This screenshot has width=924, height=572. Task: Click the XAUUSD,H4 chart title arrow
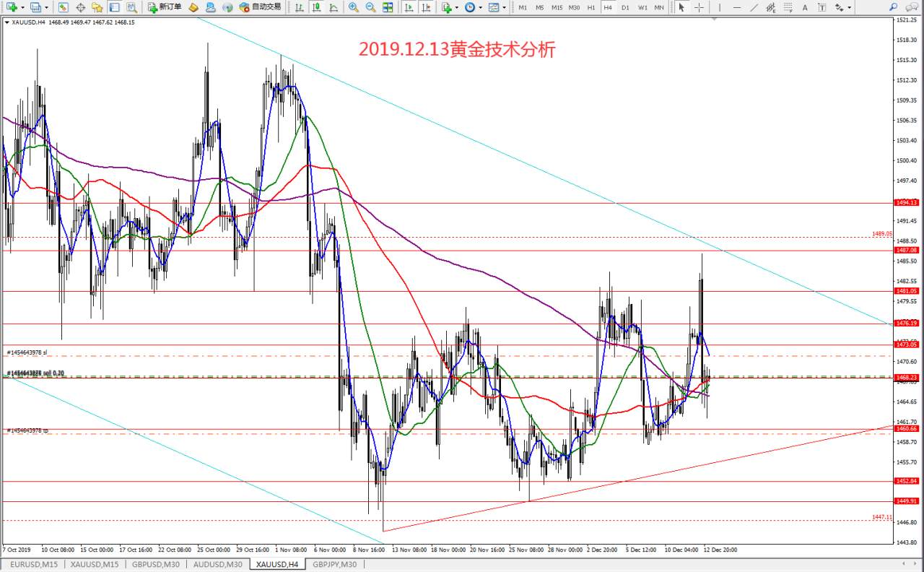click(6, 22)
